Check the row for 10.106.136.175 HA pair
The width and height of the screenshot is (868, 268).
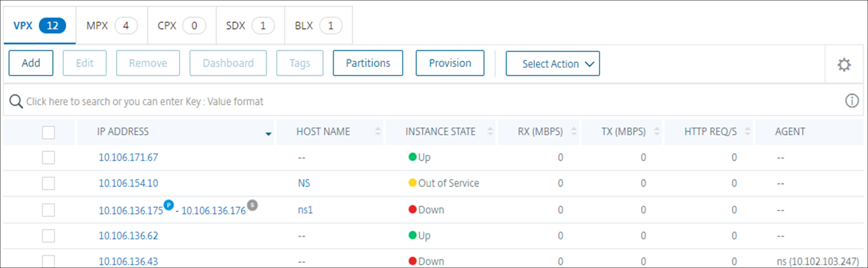point(49,210)
